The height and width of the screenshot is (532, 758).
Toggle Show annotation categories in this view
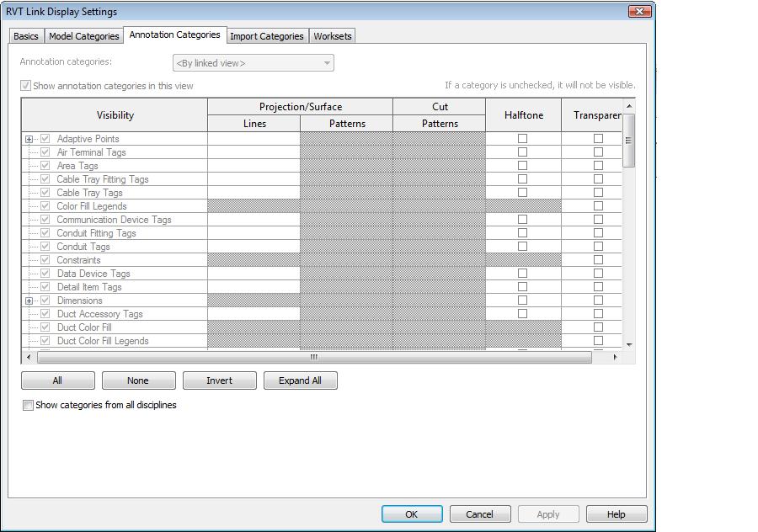pyautogui.click(x=26, y=86)
